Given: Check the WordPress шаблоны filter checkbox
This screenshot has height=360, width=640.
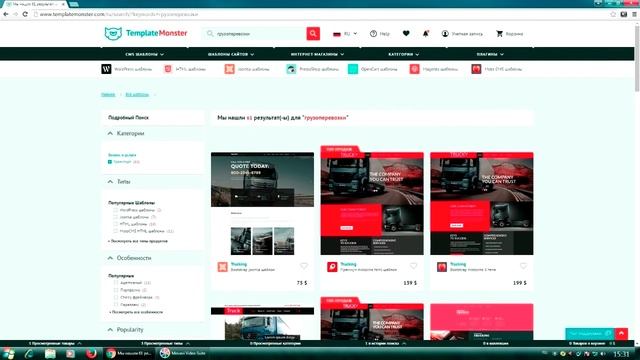Looking at the screenshot, I should click(x=116, y=210).
